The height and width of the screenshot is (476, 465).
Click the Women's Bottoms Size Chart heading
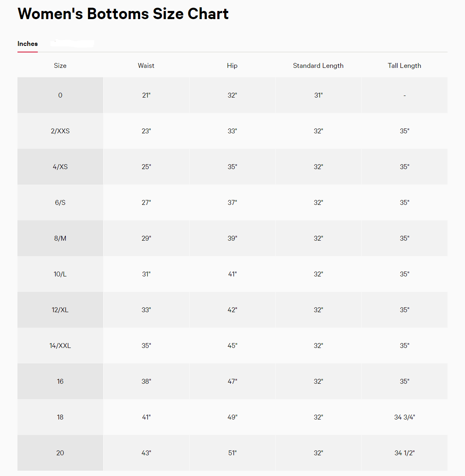click(x=123, y=14)
